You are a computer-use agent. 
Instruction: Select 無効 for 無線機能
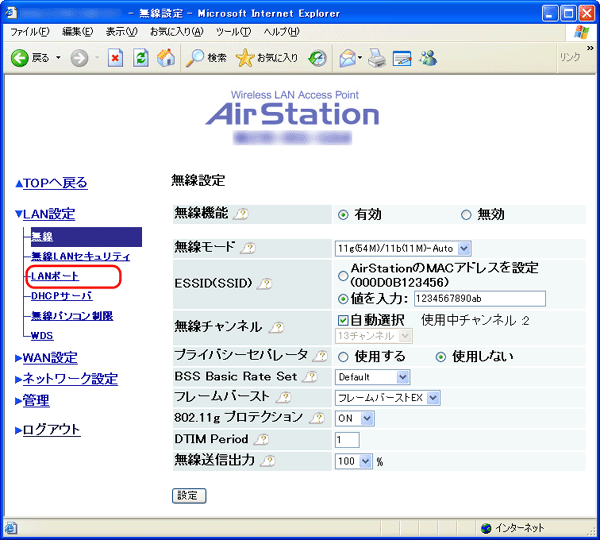click(x=466, y=215)
